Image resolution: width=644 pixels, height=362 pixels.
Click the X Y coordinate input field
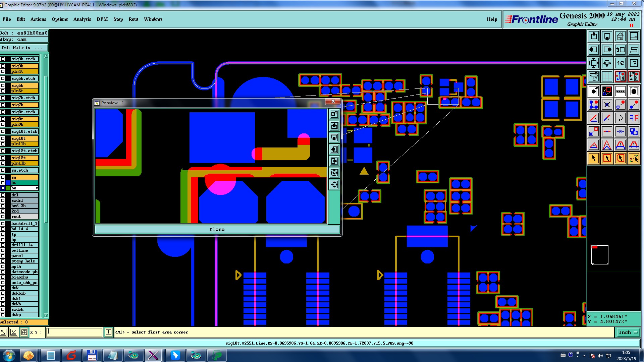(x=74, y=332)
